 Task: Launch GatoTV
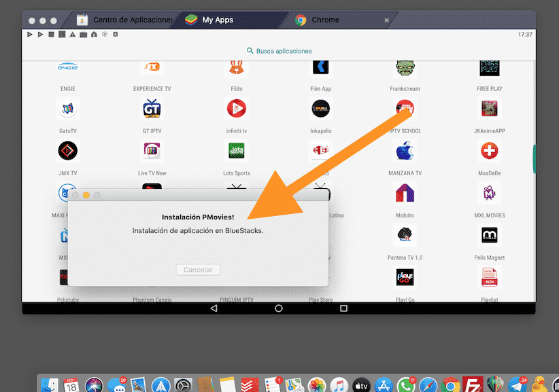67,109
